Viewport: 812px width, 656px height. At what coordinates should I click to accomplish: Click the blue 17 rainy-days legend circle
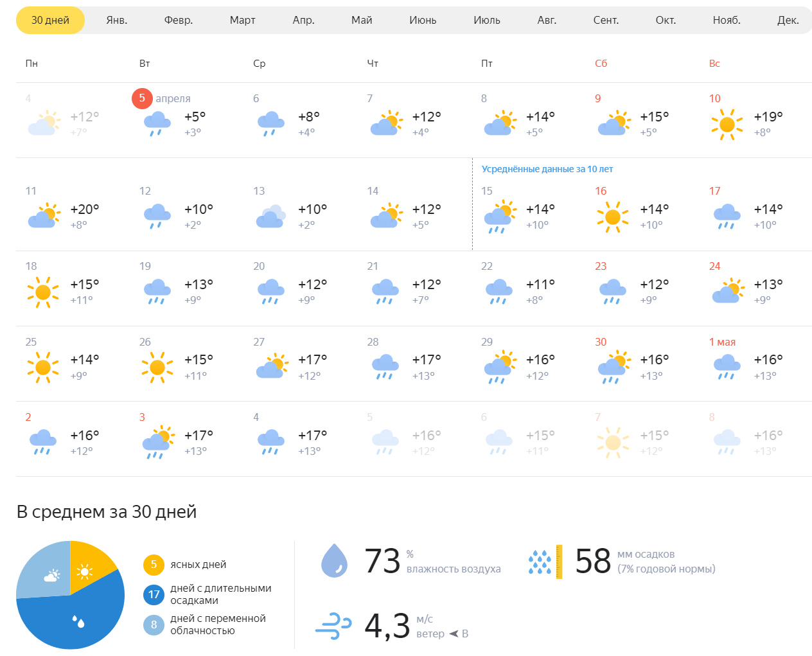154,594
